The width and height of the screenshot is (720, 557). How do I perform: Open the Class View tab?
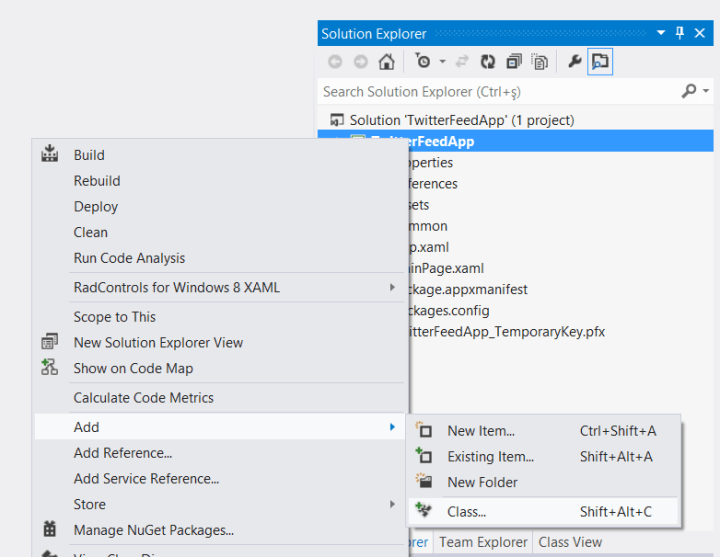tap(570, 542)
